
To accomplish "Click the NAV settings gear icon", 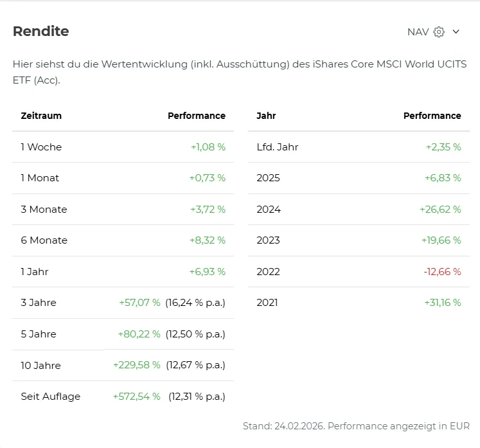I will 439,32.
